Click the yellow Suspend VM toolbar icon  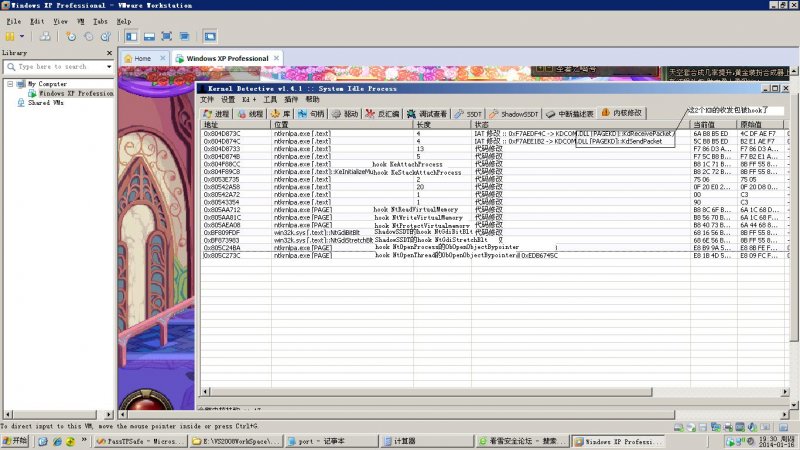pyautogui.click(x=10, y=36)
